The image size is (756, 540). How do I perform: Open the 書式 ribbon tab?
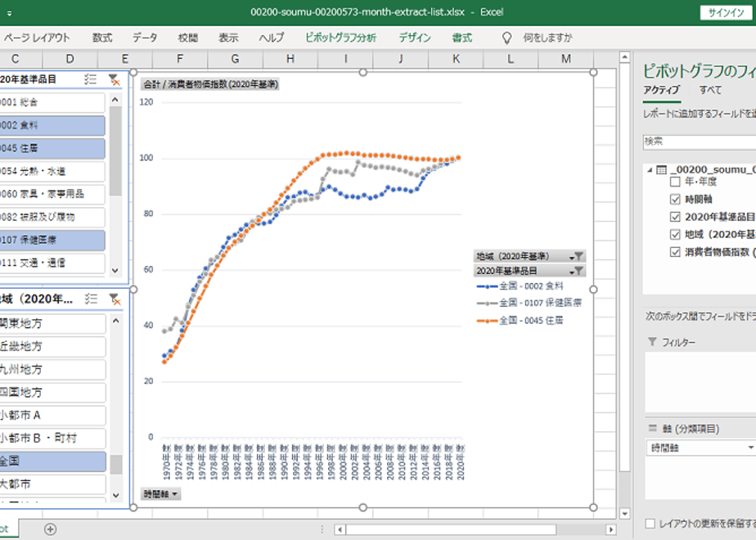click(x=462, y=38)
